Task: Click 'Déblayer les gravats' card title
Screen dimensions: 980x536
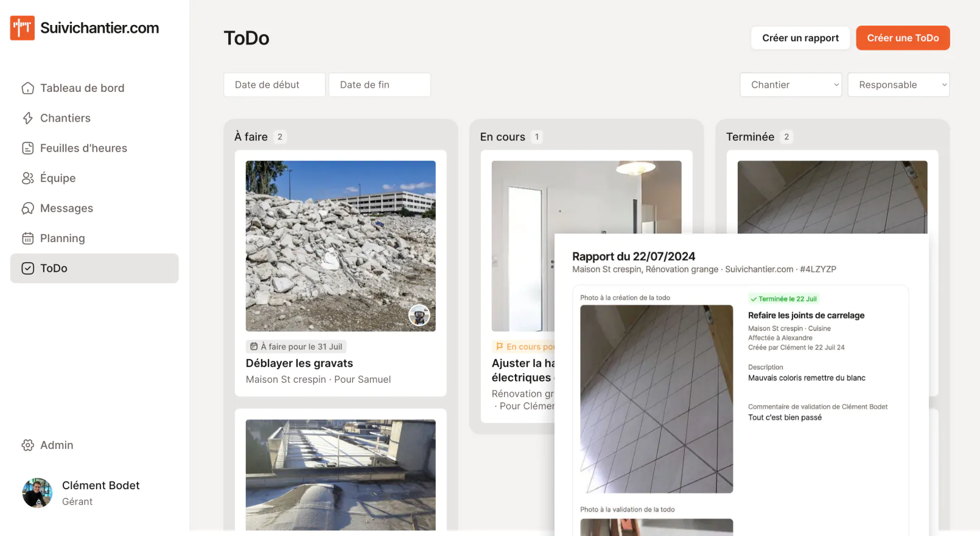Action: click(x=299, y=363)
